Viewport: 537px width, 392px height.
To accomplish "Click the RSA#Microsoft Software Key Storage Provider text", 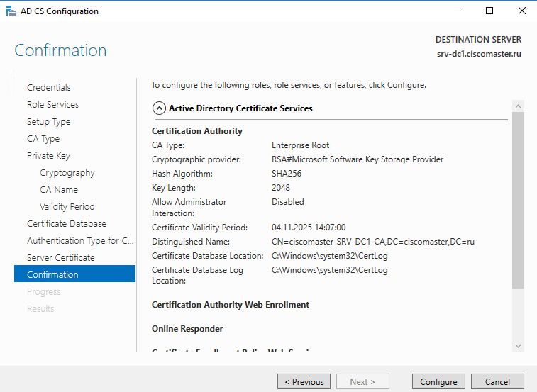I will pos(358,159).
